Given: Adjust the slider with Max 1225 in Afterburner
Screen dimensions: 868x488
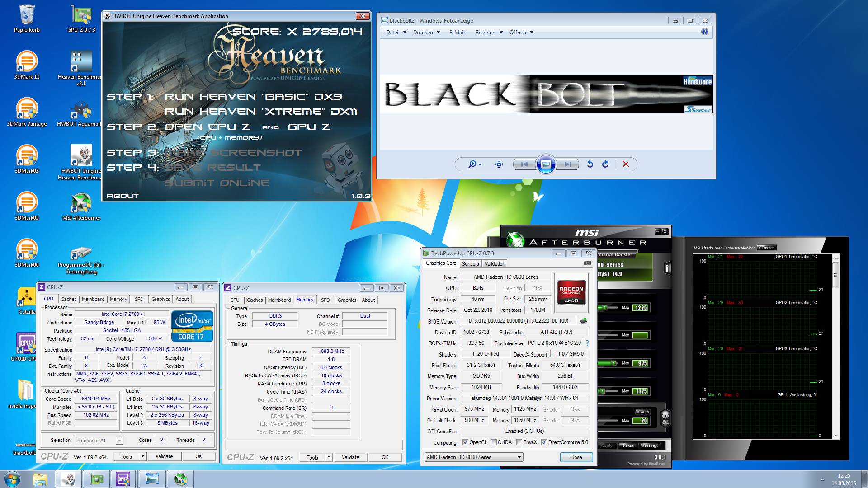Looking at the screenshot, I should pyautogui.click(x=604, y=308).
